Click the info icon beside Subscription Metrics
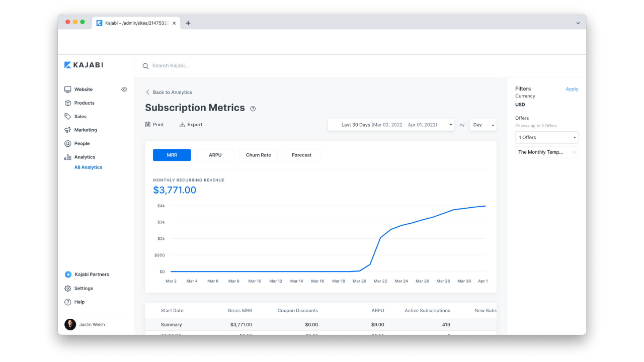Image resolution: width=644 pixels, height=362 pixels. 253,109
